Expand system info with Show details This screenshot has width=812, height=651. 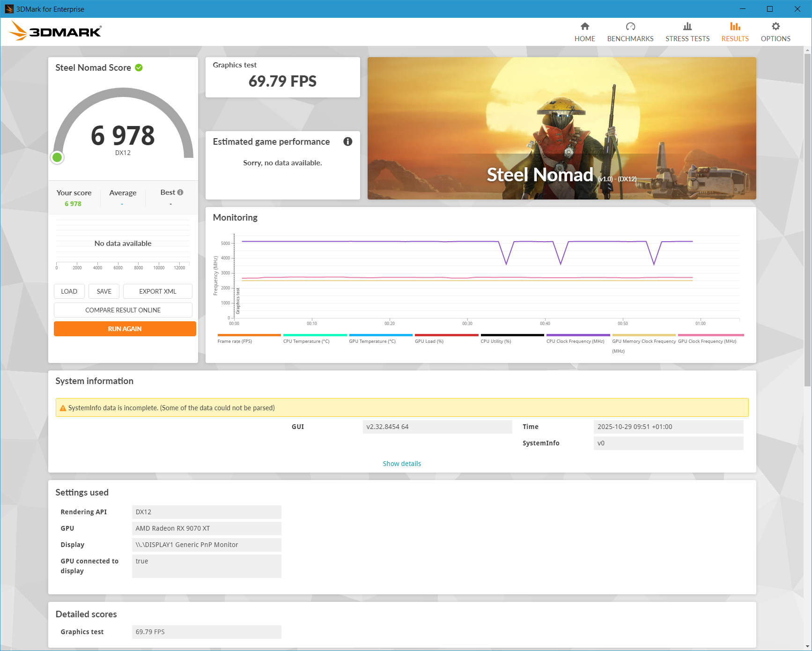click(402, 464)
